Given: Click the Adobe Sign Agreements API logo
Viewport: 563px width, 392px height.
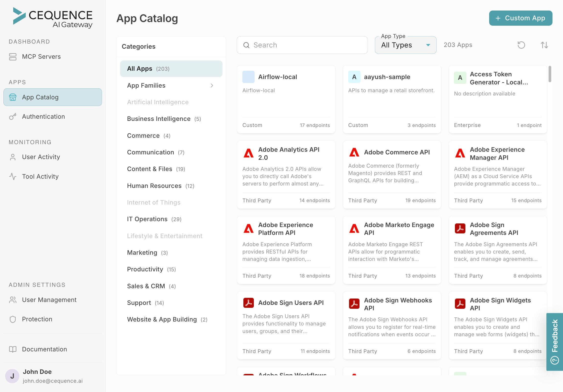Looking at the screenshot, I should (x=460, y=228).
